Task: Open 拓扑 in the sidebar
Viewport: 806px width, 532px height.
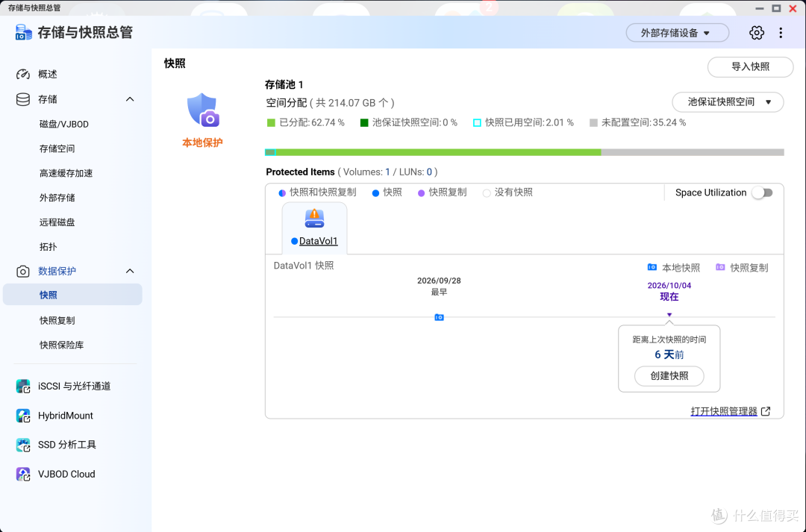Action: coord(48,247)
